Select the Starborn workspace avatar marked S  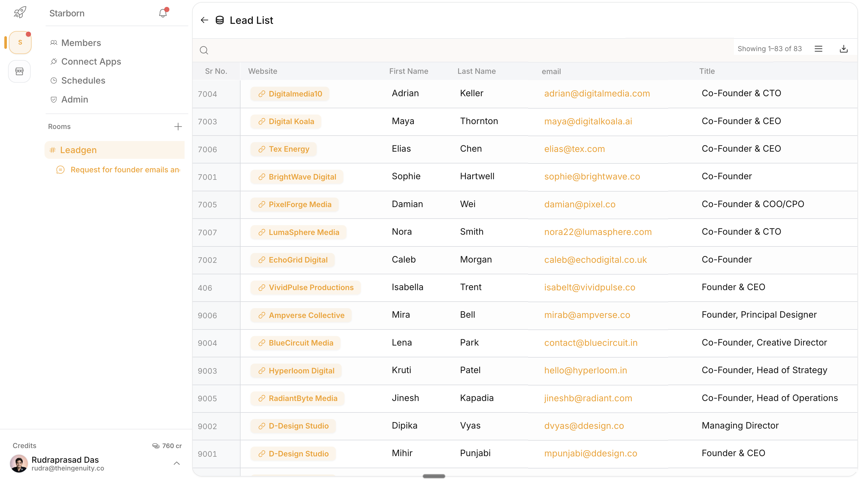pyautogui.click(x=20, y=42)
